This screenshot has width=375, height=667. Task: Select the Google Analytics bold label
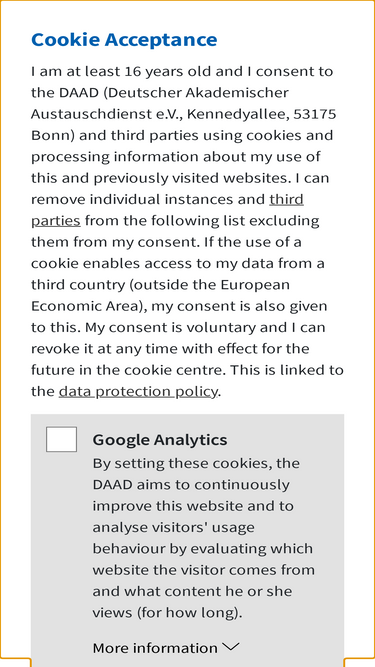pyautogui.click(x=160, y=439)
